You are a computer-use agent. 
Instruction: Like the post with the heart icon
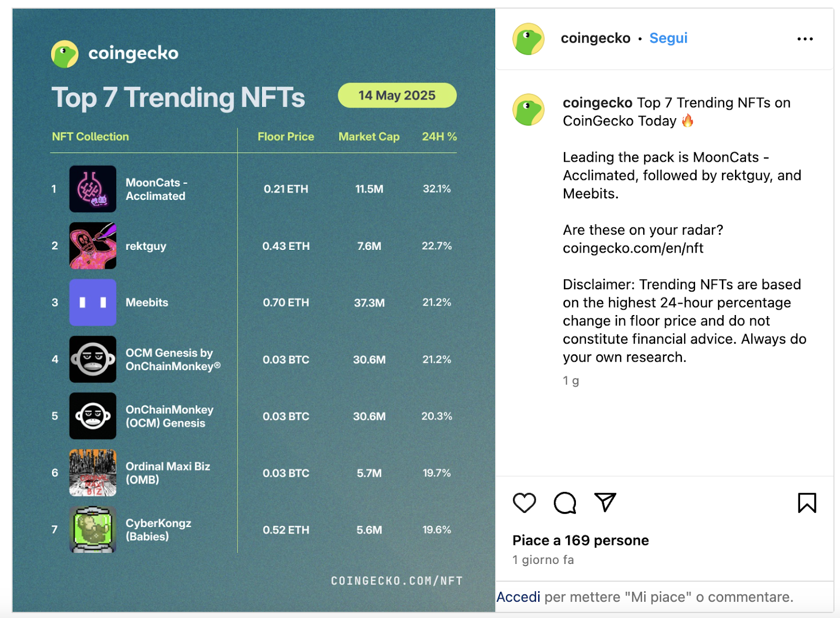pos(524,502)
